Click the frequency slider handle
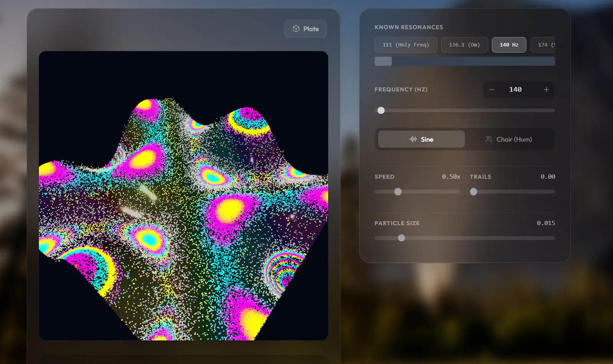Viewport: 613px width, 364px height. 381,110
